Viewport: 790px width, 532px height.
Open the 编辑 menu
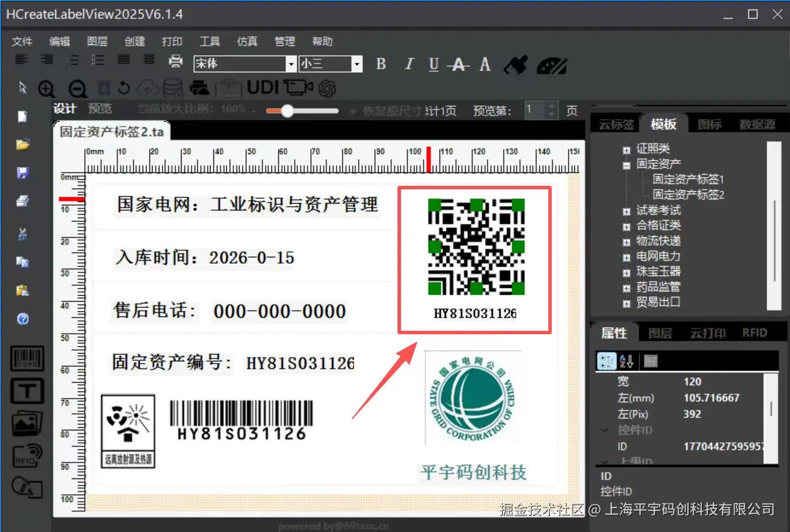click(60, 41)
